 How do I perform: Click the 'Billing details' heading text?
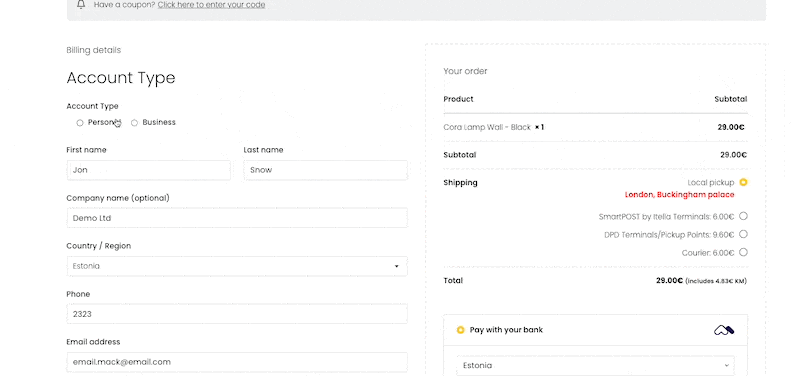pyautogui.click(x=94, y=50)
